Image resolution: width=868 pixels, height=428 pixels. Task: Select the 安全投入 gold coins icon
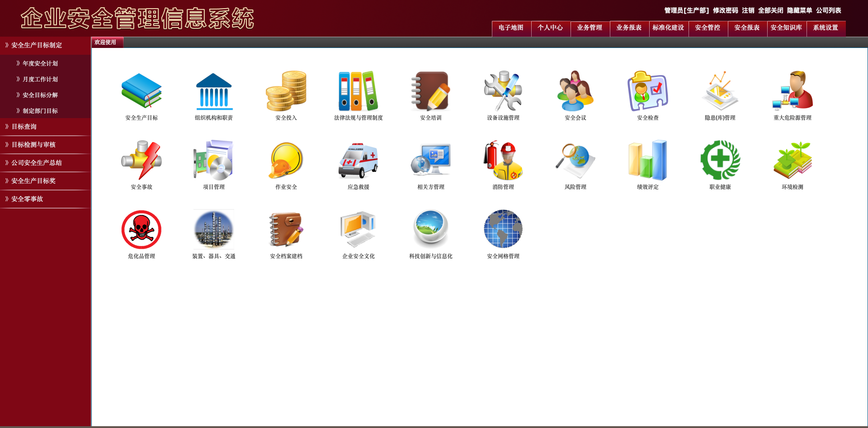286,91
